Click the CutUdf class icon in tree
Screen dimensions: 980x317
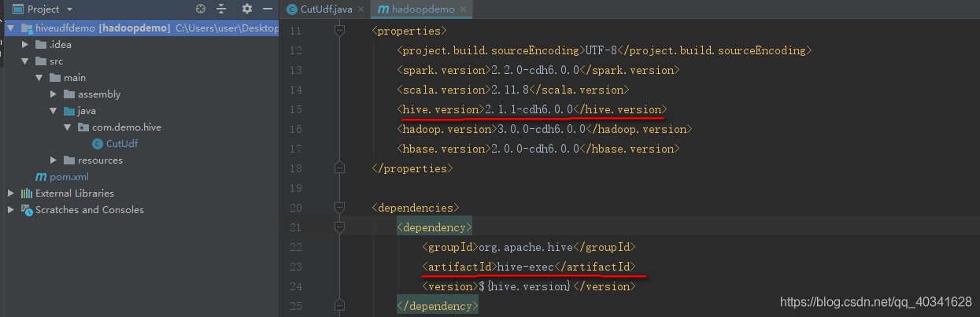[x=98, y=144]
